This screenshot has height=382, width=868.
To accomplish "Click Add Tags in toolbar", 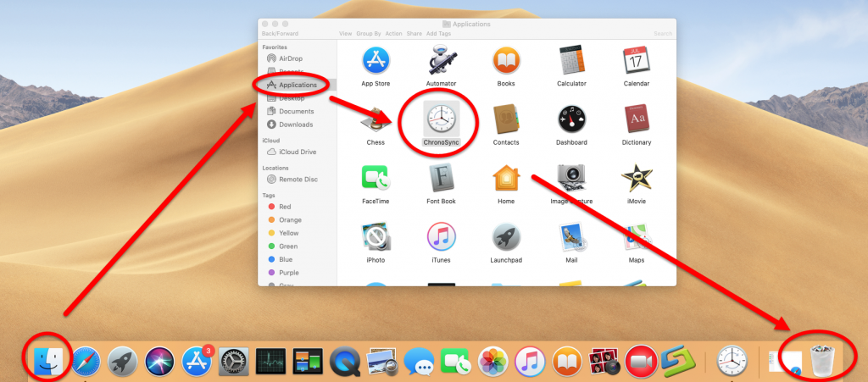I will (438, 33).
